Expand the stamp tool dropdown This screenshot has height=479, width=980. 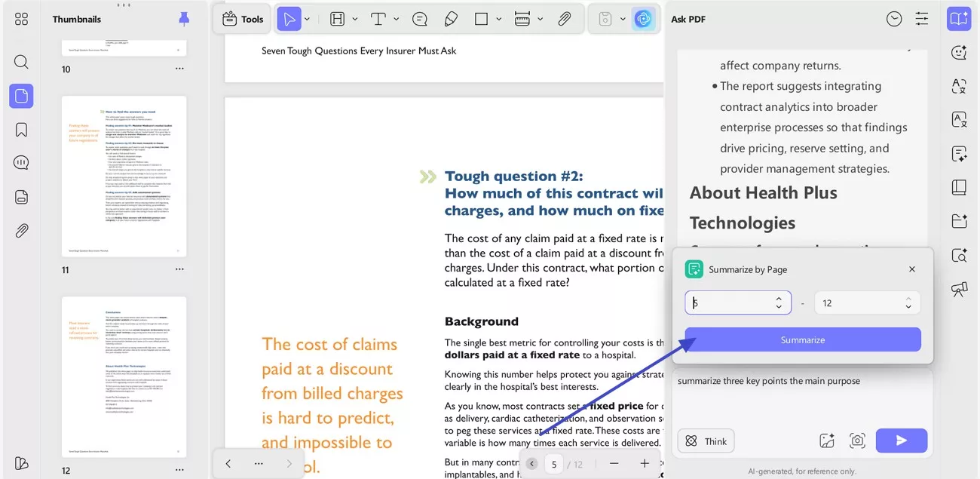(623, 18)
